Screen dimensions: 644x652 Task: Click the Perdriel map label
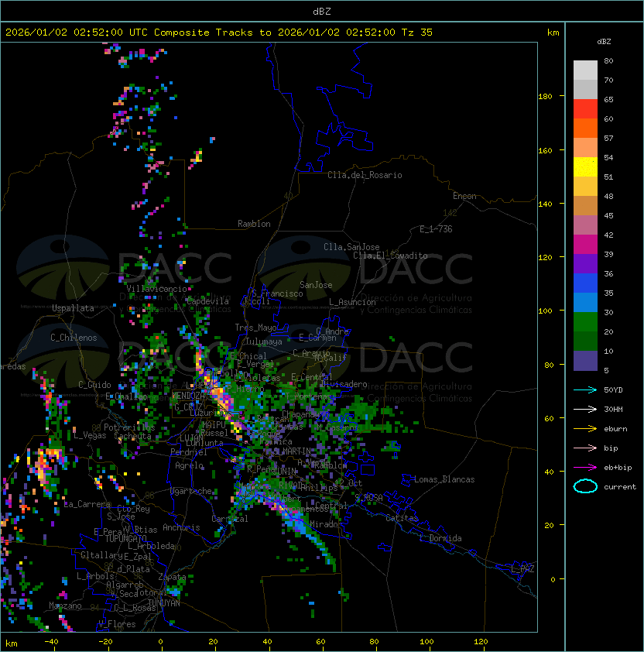[x=189, y=452]
